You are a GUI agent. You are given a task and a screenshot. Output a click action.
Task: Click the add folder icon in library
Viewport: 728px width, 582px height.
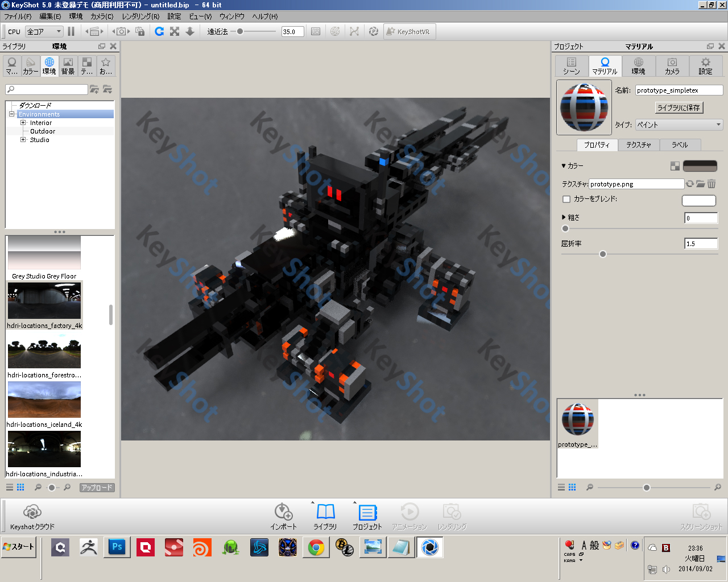pyautogui.click(x=94, y=89)
